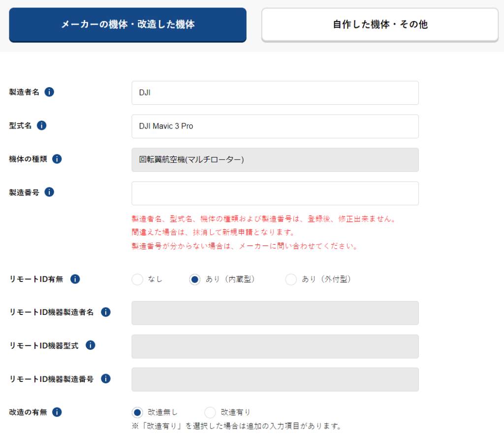Click info icon next to リモートID有無
Viewport: 504px width, 436px height.
[75, 279]
